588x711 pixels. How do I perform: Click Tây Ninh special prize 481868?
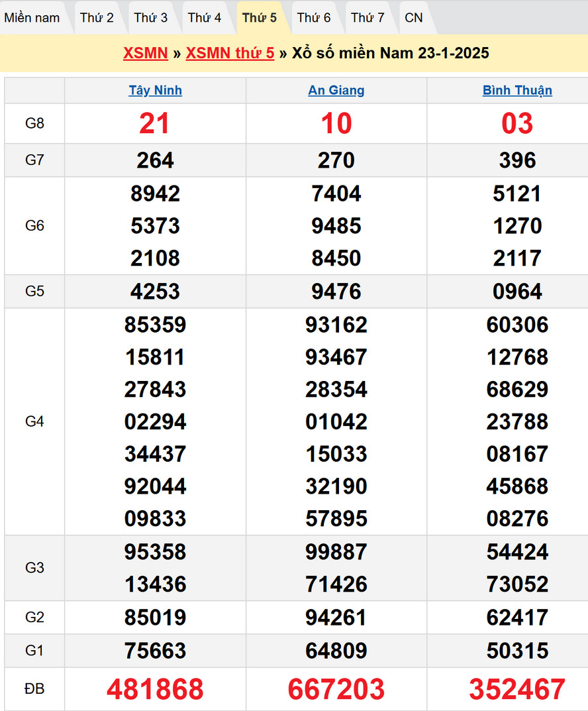click(x=155, y=689)
